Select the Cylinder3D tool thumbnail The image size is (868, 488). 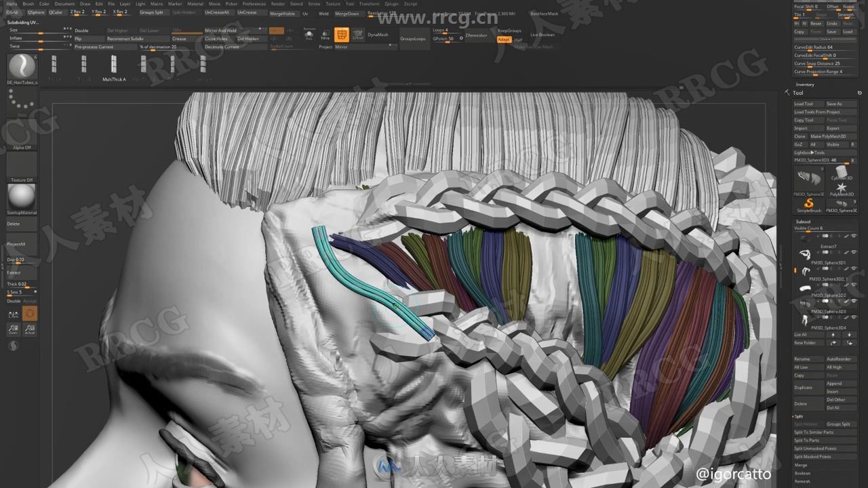[842, 172]
